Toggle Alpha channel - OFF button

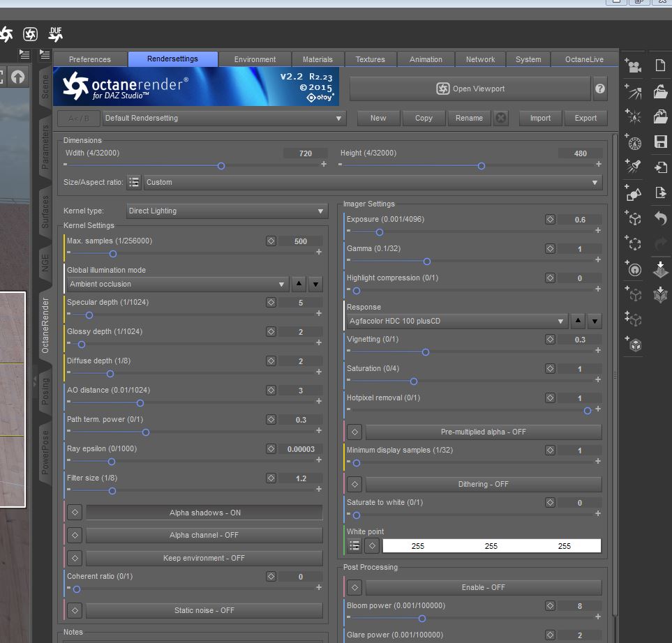[204, 535]
